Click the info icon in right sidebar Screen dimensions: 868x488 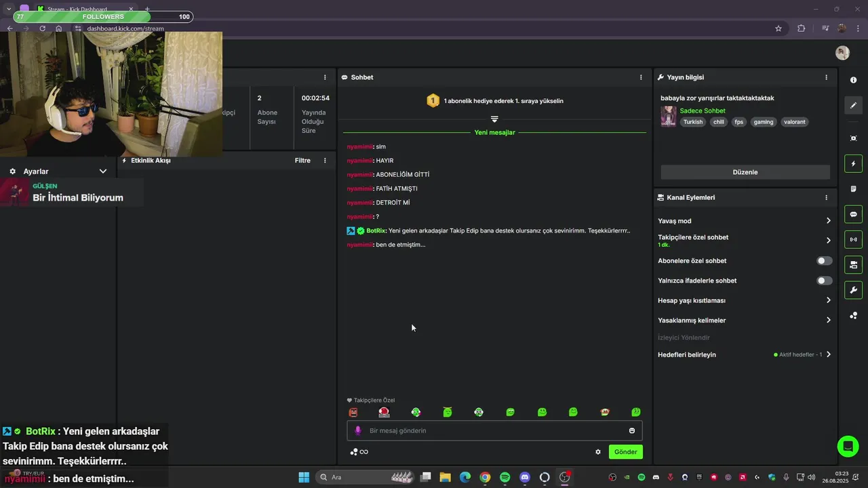point(853,80)
